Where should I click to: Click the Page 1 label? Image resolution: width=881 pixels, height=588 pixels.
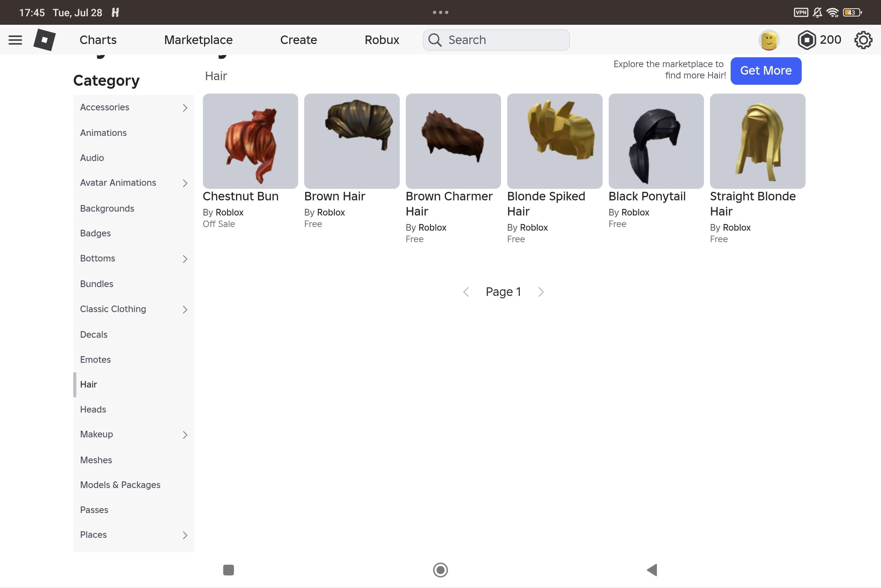click(x=503, y=292)
